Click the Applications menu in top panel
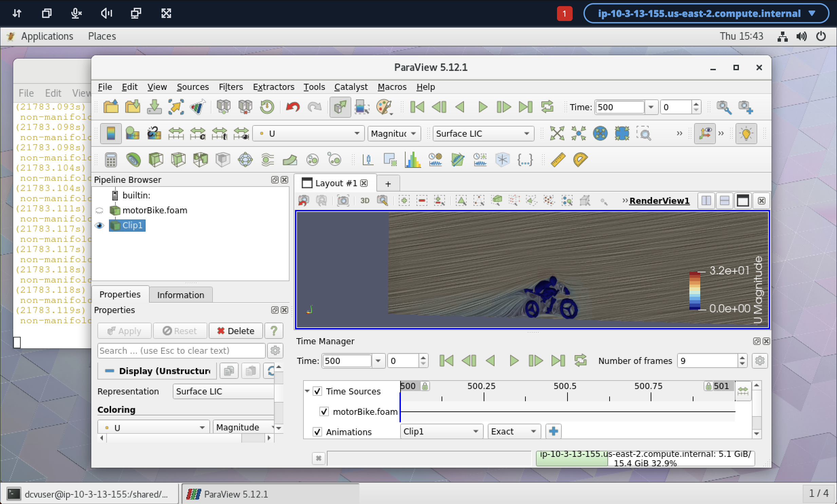The image size is (837, 504). coord(47,36)
